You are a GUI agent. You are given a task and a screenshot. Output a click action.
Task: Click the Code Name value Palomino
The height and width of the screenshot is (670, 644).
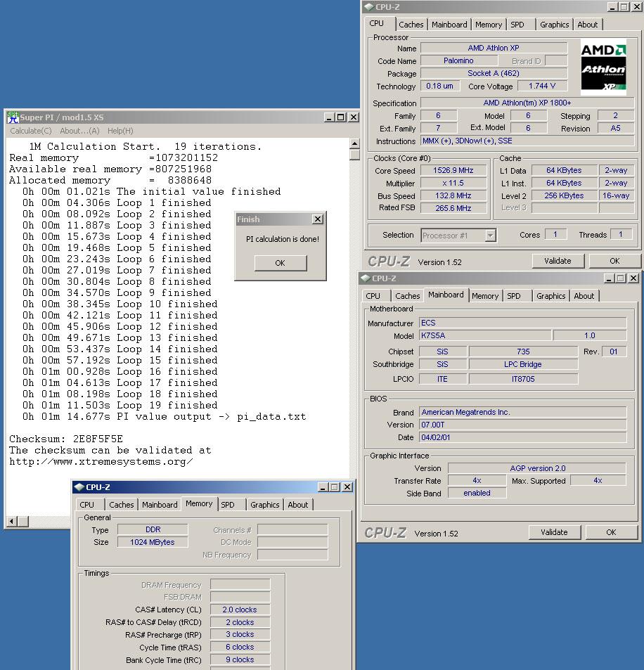point(458,60)
